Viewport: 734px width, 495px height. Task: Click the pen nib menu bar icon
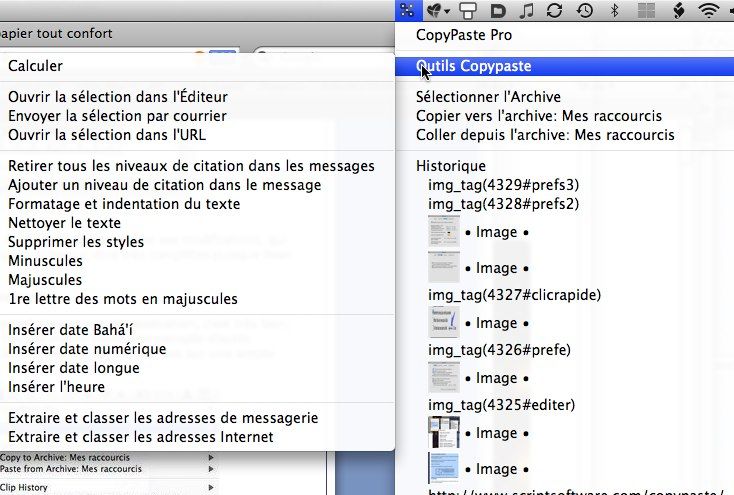coord(678,11)
